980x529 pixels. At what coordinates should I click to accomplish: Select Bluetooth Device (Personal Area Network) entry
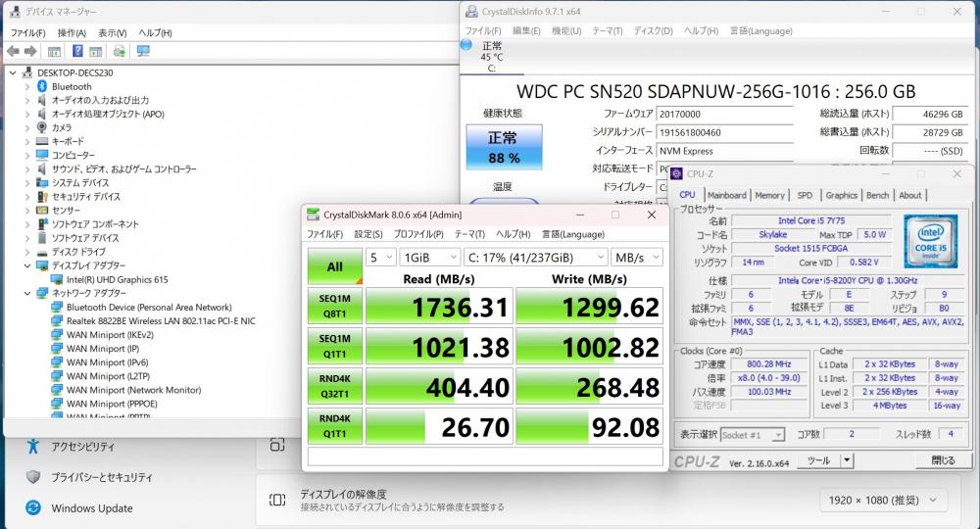click(x=149, y=308)
